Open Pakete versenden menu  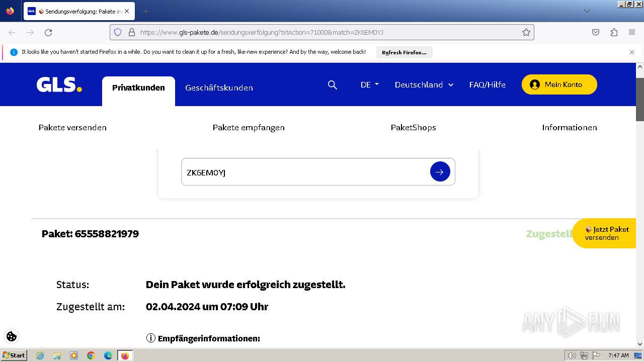(72, 128)
